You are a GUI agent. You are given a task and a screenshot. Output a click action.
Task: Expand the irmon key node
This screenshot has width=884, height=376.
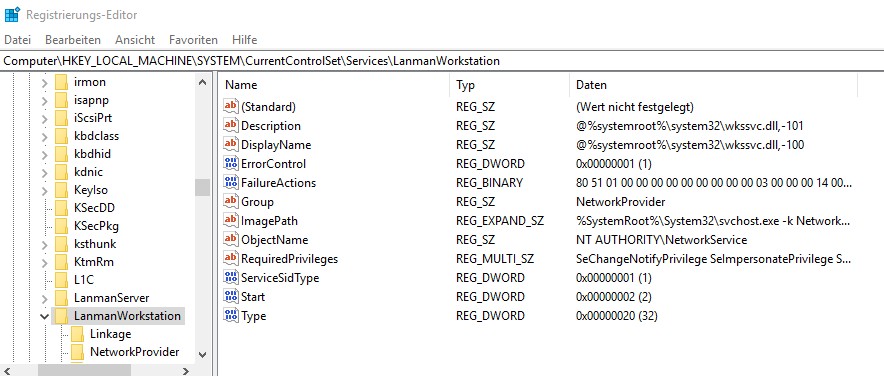(45, 82)
